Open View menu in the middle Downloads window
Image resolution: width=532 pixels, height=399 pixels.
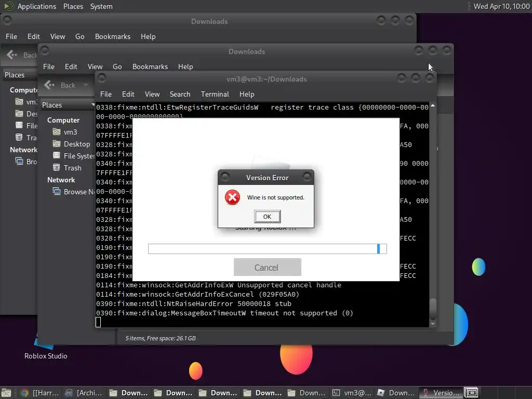pyautogui.click(x=95, y=66)
